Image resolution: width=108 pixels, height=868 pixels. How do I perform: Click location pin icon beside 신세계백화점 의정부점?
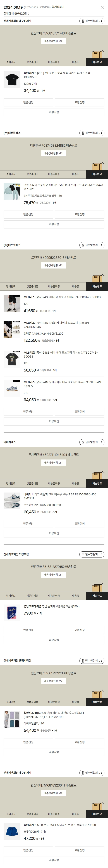coord(83,554)
